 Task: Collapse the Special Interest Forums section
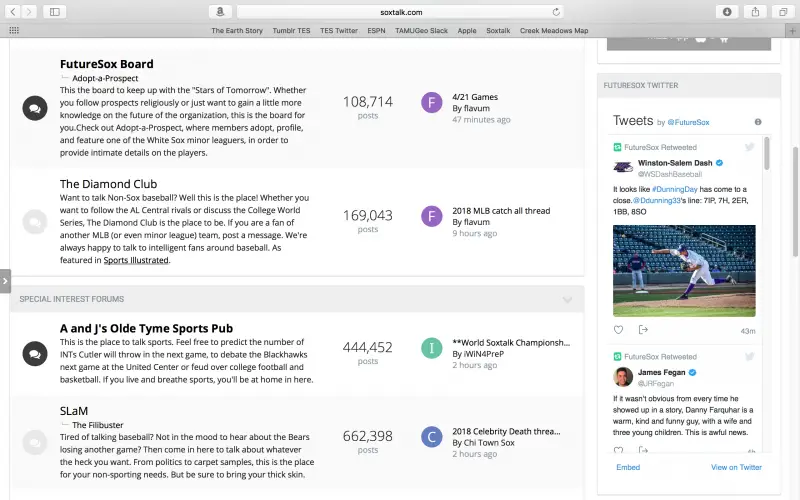(567, 299)
